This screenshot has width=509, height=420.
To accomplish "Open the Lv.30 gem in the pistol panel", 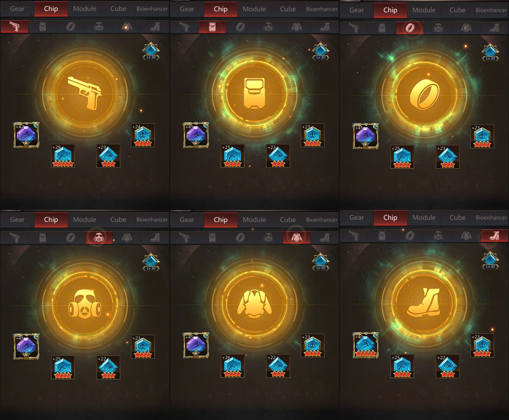I will 151,51.
